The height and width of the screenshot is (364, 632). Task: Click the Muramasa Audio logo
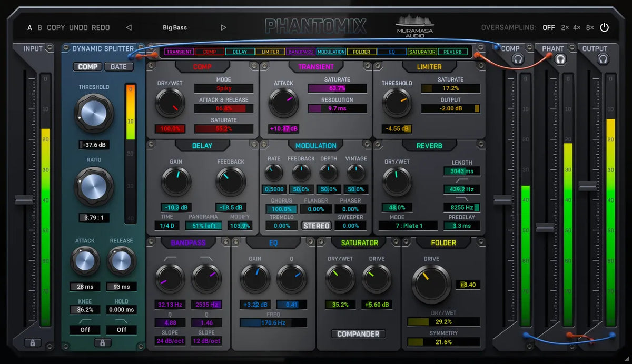tap(414, 24)
